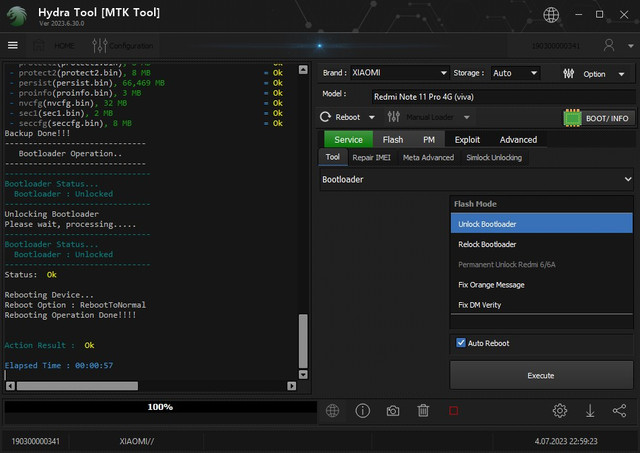Switch to the Exploit tab
640x453 pixels.
pyautogui.click(x=467, y=140)
